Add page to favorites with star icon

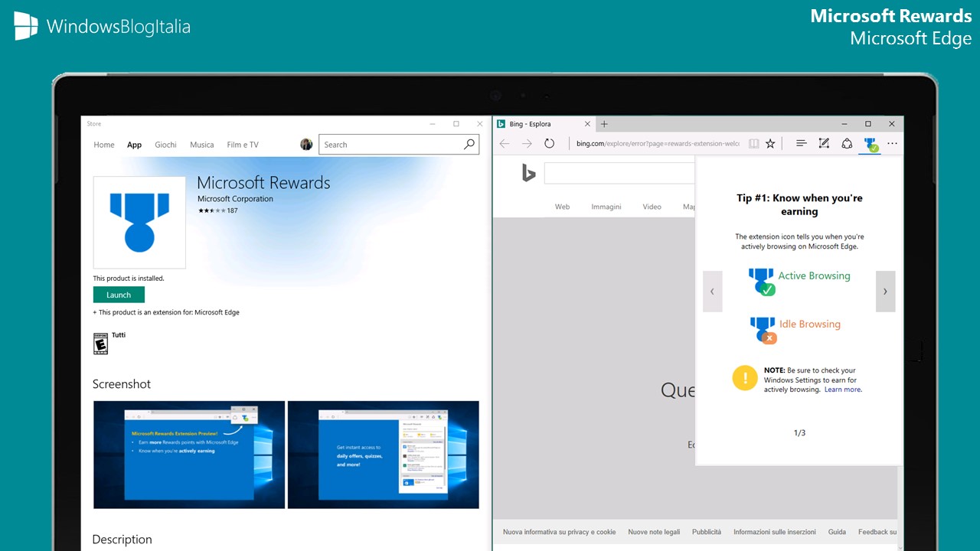(771, 144)
